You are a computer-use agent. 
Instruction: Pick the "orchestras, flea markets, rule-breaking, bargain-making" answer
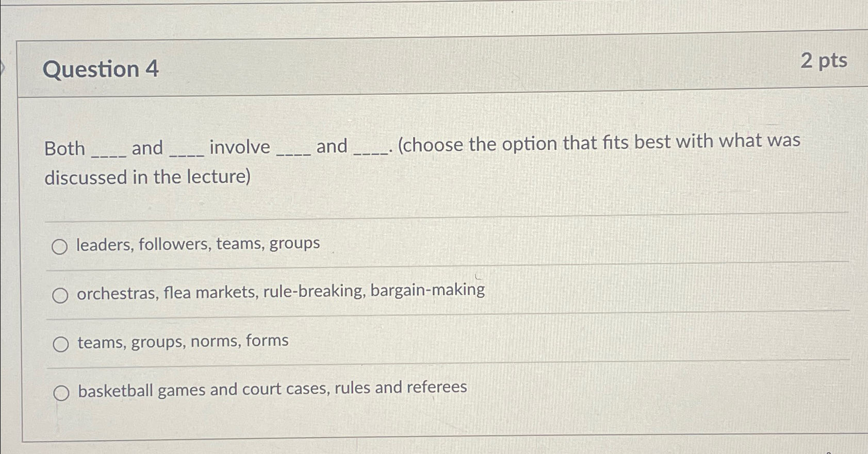(x=61, y=294)
